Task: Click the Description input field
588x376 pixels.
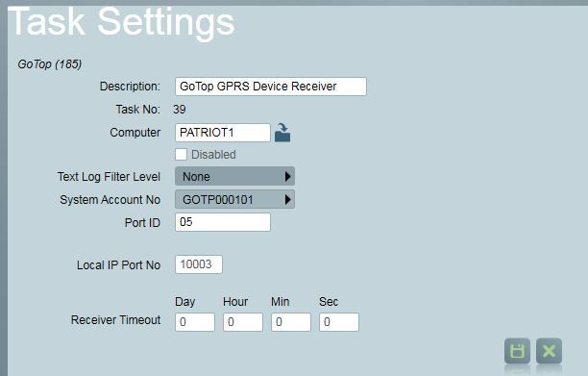Action: (x=271, y=87)
